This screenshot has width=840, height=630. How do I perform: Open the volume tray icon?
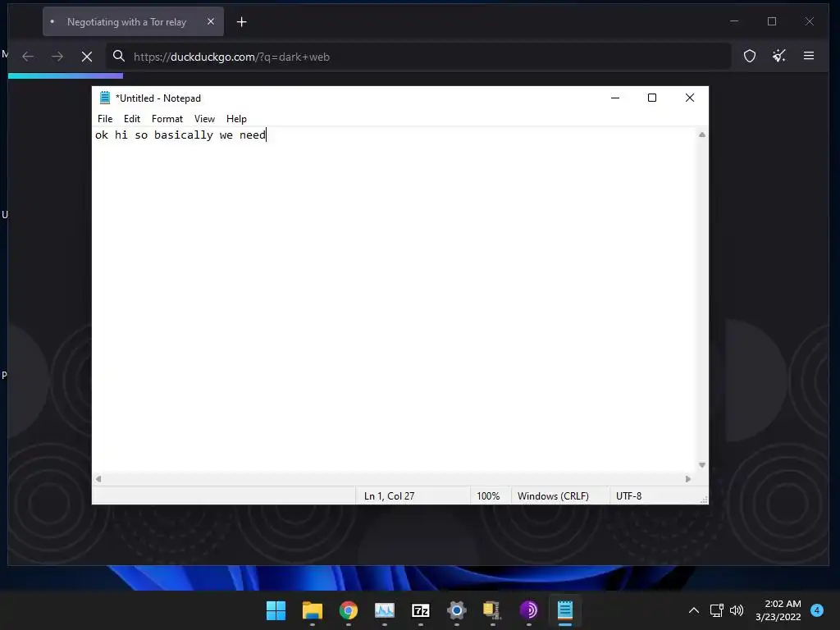[x=737, y=610]
